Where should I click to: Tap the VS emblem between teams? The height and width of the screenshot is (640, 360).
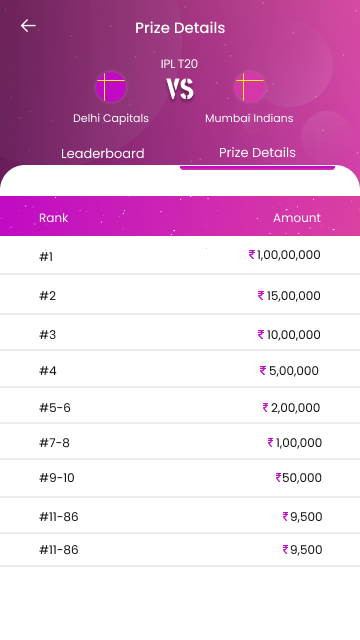pos(180,89)
